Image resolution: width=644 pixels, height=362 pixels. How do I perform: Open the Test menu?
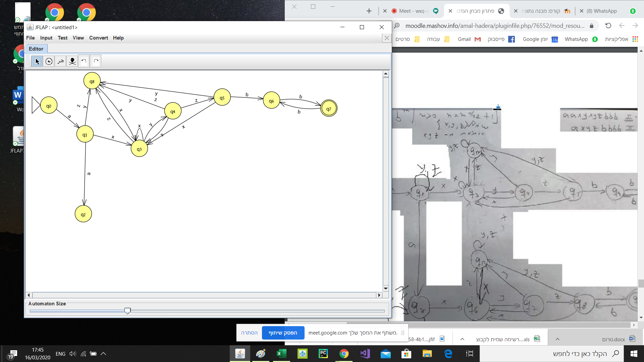62,38
